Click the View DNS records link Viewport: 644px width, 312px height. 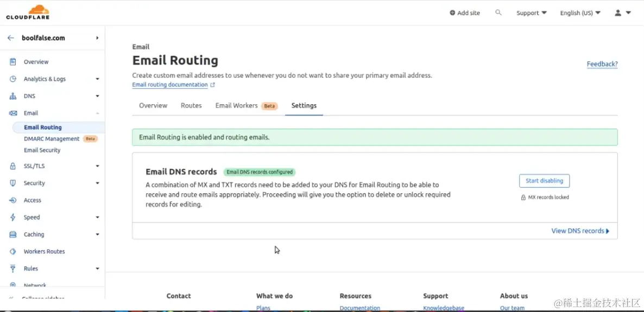click(580, 231)
